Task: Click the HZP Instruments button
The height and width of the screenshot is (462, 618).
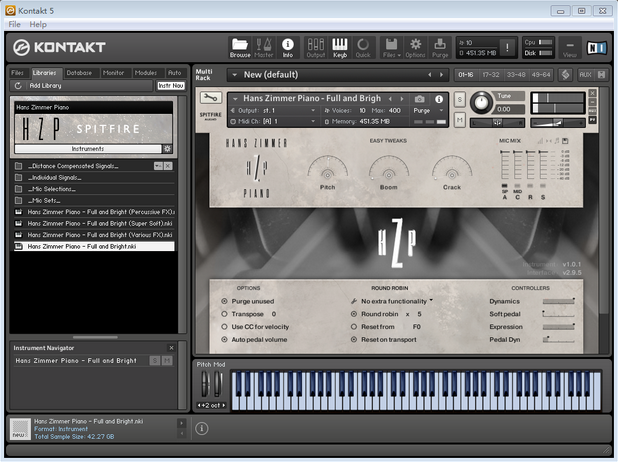Action: (x=88, y=149)
